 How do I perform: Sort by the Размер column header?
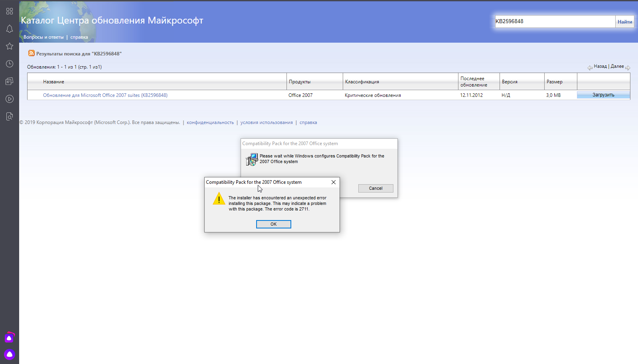coord(555,82)
